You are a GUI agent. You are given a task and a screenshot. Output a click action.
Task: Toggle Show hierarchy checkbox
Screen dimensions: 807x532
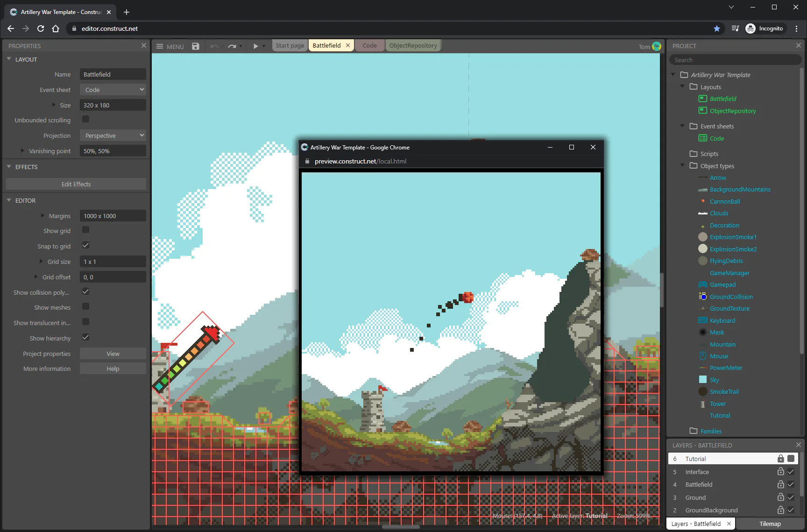pos(85,337)
